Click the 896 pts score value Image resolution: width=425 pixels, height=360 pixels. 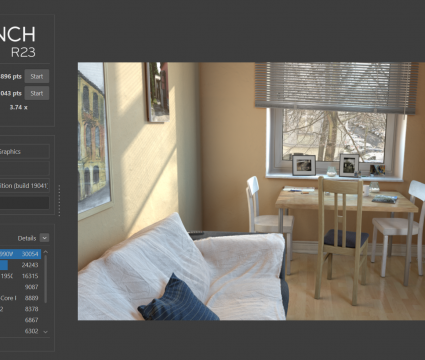click(x=11, y=76)
